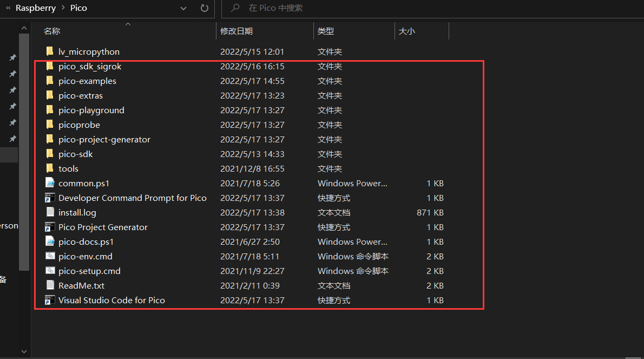644x359 pixels.
Task: Sort by the 大小 column header
Action: (x=406, y=31)
